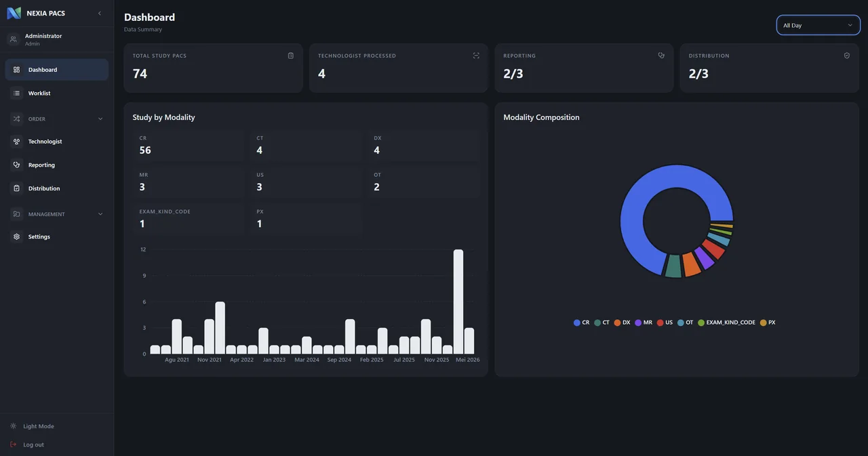Click the Nov 2021 axis label
The image size is (868, 456).
210,360
